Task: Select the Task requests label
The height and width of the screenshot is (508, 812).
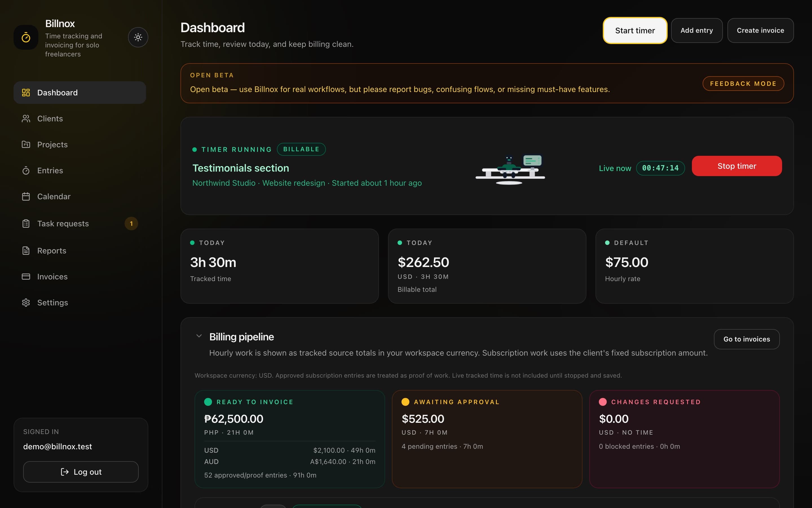Action: (63, 224)
